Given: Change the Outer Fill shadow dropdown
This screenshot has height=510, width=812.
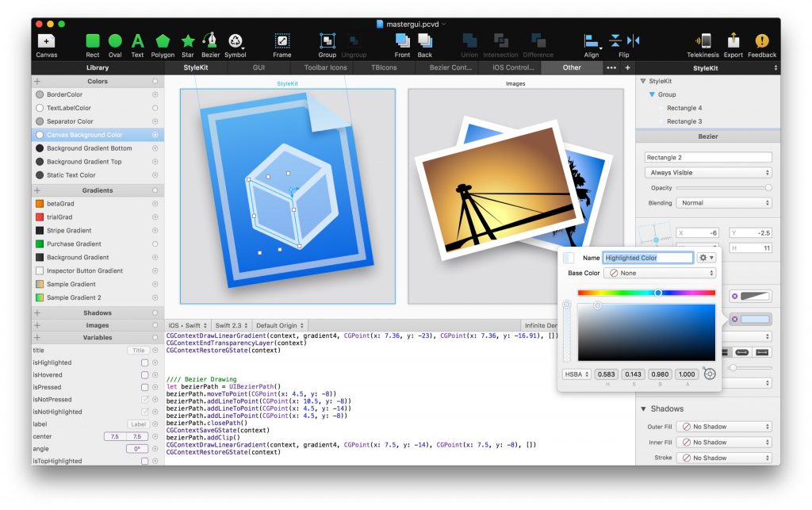Looking at the screenshot, I should (724, 426).
